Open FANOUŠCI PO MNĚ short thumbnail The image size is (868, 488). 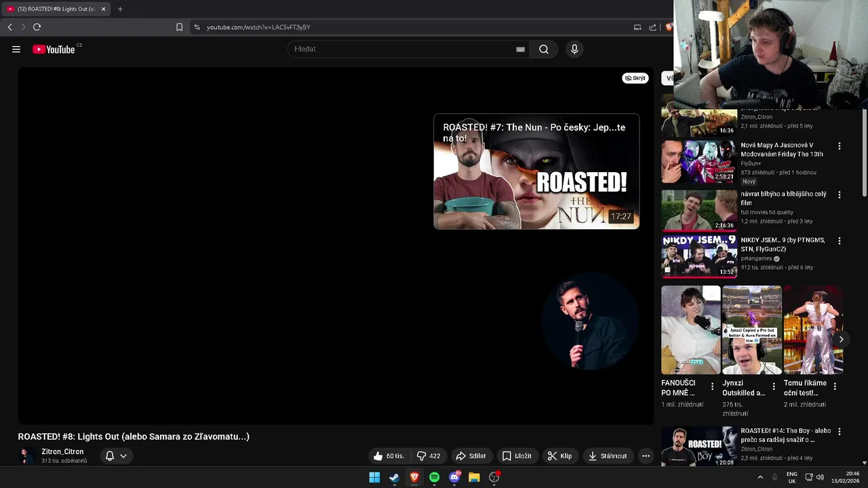[x=691, y=330]
